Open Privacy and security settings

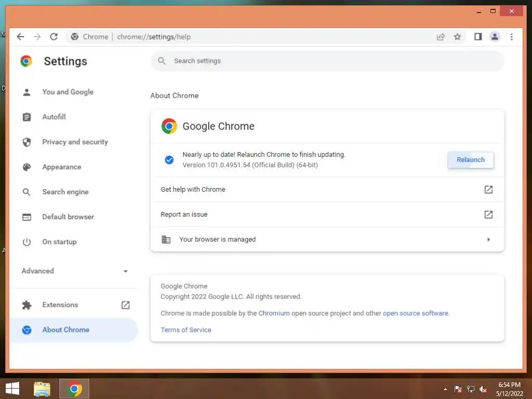(74, 142)
